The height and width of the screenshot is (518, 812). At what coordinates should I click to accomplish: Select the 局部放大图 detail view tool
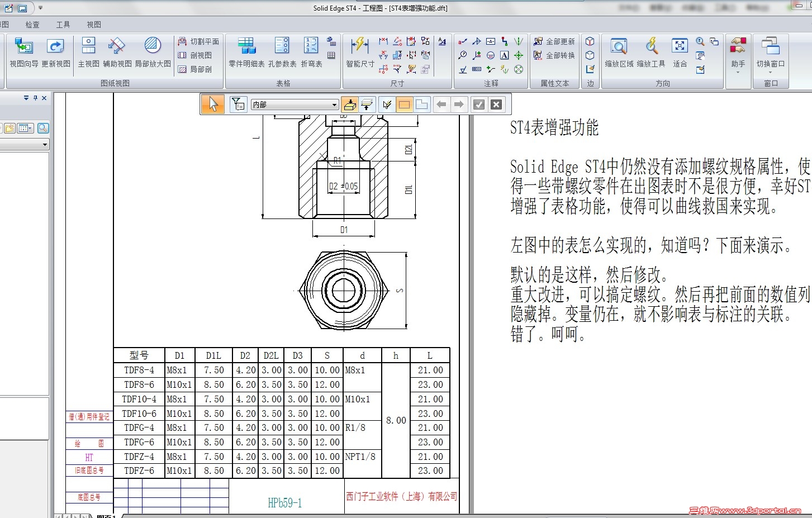tap(153, 52)
